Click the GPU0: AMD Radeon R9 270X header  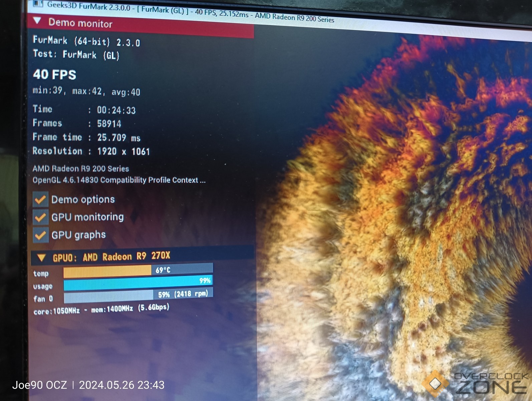111,257
